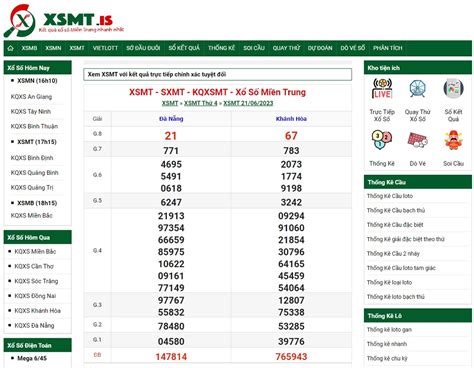Open Thống Kê Cầu loto tam giác link
The height and width of the screenshot is (368, 474).
[401, 268]
